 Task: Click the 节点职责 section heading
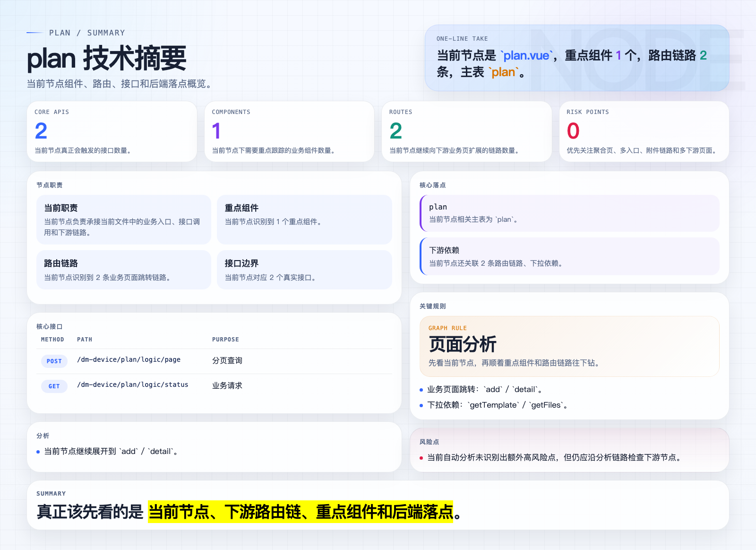(x=50, y=185)
